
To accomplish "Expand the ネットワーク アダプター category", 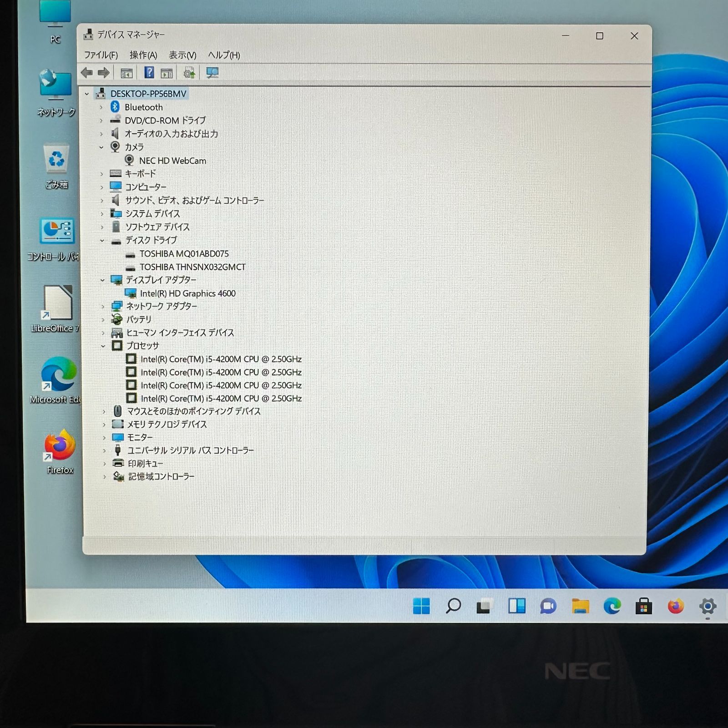I will [x=102, y=306].
